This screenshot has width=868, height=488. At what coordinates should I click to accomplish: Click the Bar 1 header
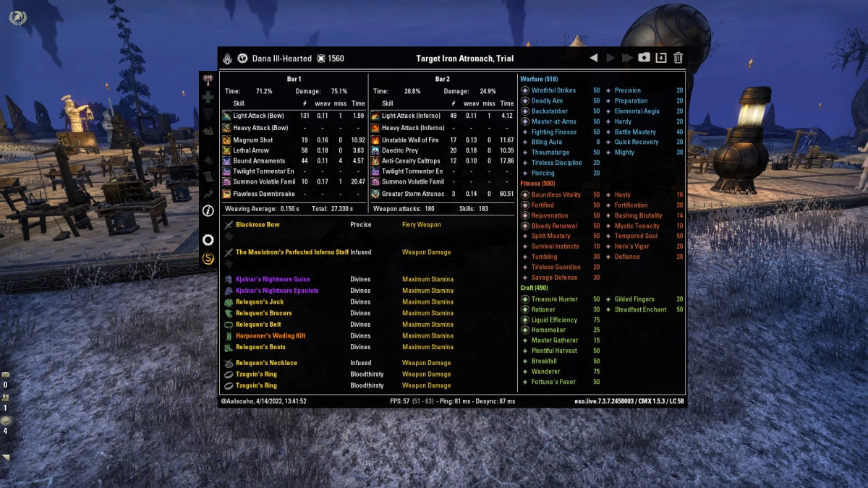tap(294, 79)
